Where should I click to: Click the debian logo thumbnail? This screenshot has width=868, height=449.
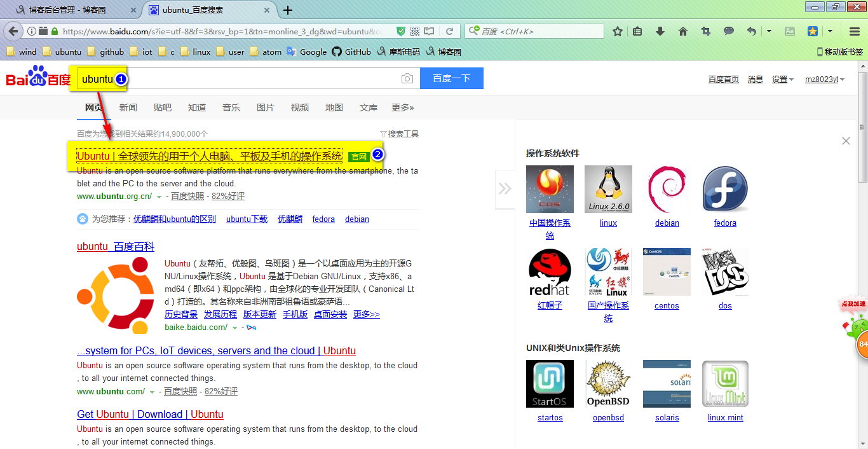coord(667,189)
